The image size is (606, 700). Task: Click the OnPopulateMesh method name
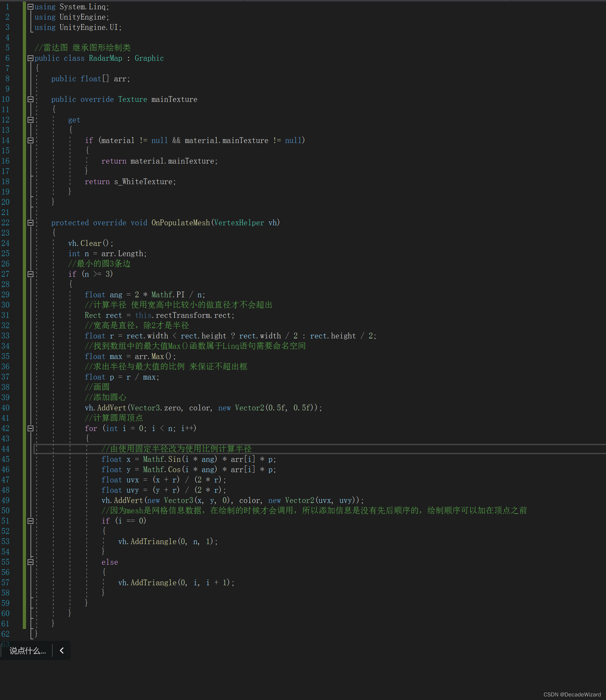click(181, 223)
